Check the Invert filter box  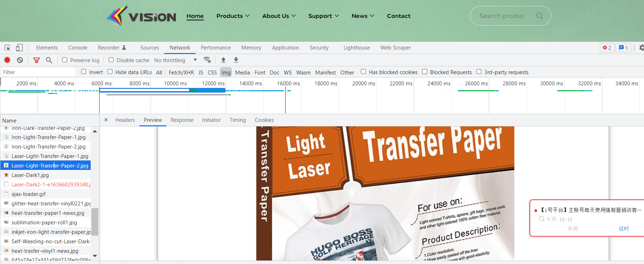[84, 72]
